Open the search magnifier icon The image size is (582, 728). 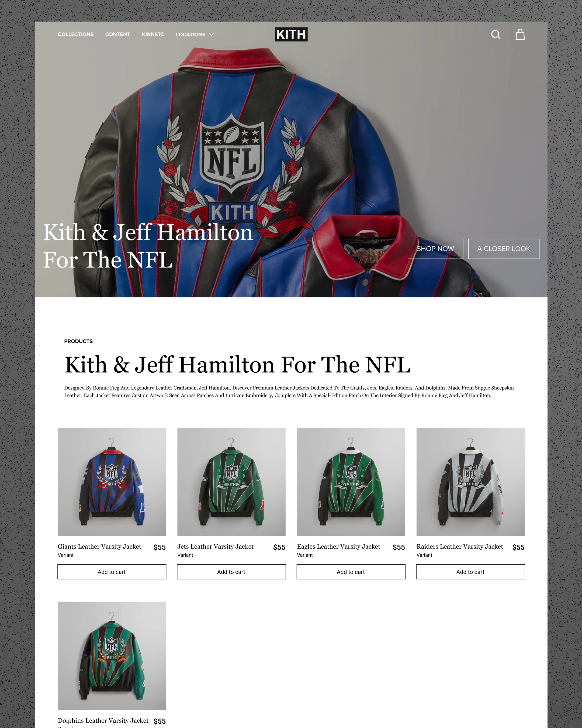click(x=496, y=35)
